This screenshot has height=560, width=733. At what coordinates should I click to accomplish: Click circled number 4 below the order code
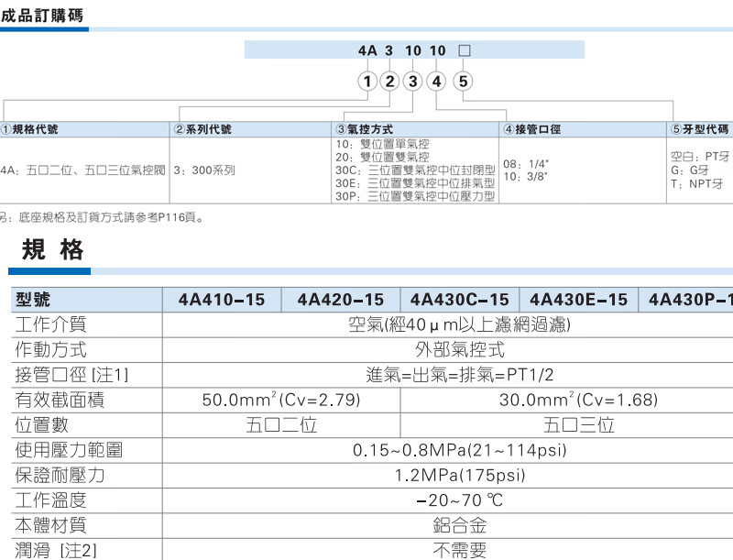pos(437,82)
